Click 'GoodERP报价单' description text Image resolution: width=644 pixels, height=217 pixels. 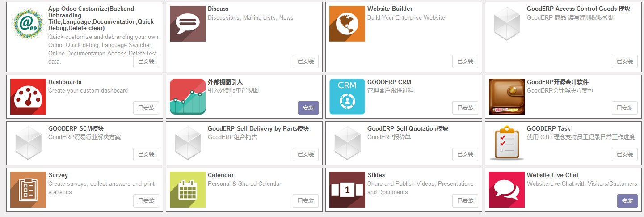click(389, 137)
